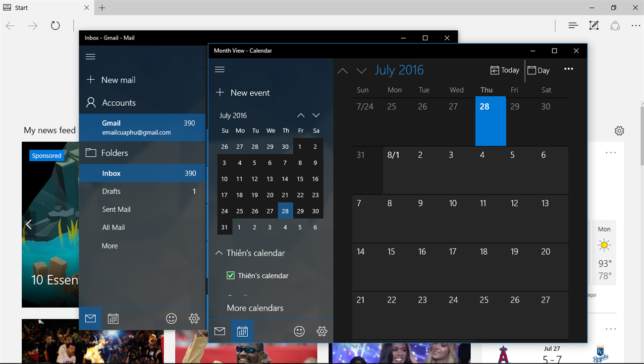Uncheck the Thiên's calendar checkbox
This screenshot has width=644, height=364.
click(231, 275)
